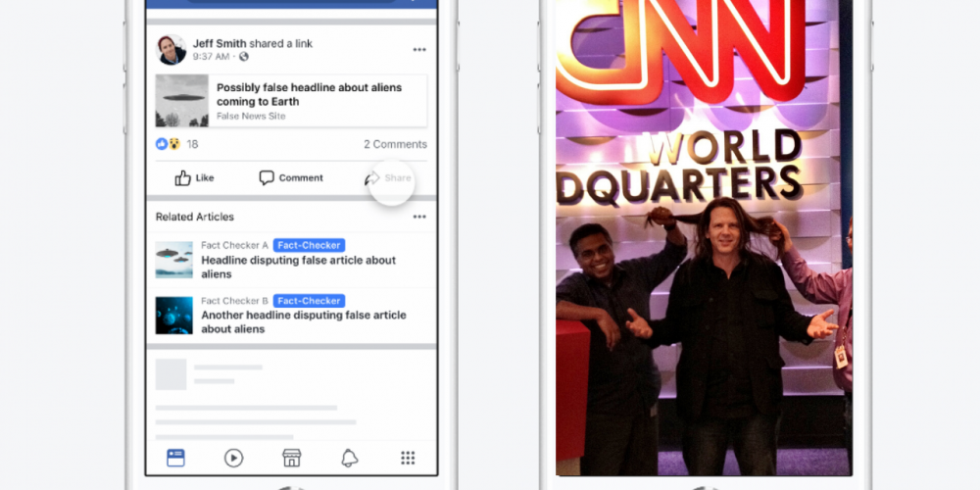Click Jeff Smith's profile picture
The height and width of the screenshot is (490, 980).
(171, 50)
